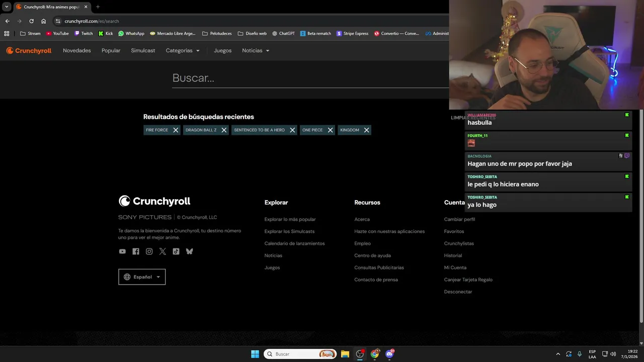Viewport: 644px width, 362px height.
Task: Show hidden system tray icons chevron
Action: (558, 354)
